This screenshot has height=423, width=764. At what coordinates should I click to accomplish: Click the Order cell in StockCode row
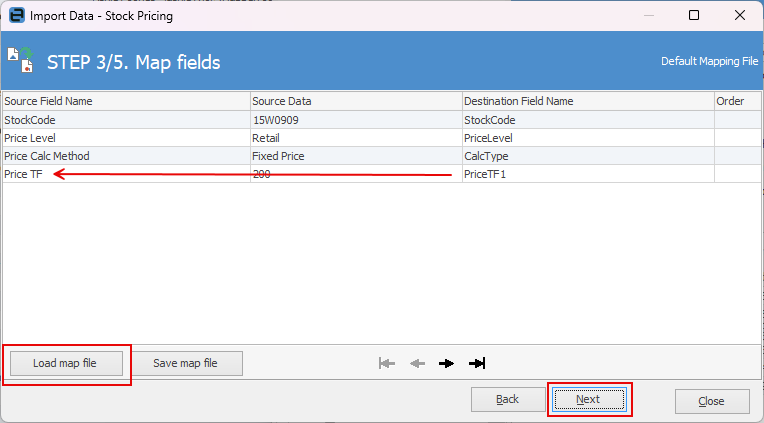(x=737, y=120)
